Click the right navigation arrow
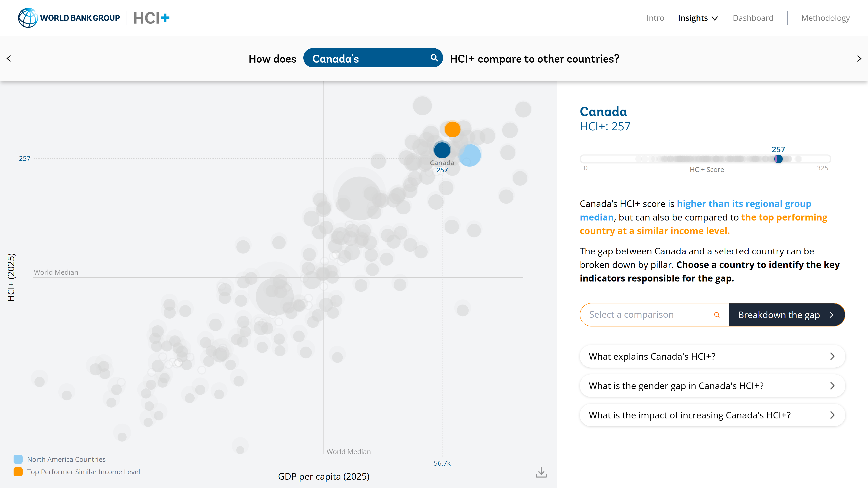Viewport: 868px width, 488px height. [x=859, y=58]
